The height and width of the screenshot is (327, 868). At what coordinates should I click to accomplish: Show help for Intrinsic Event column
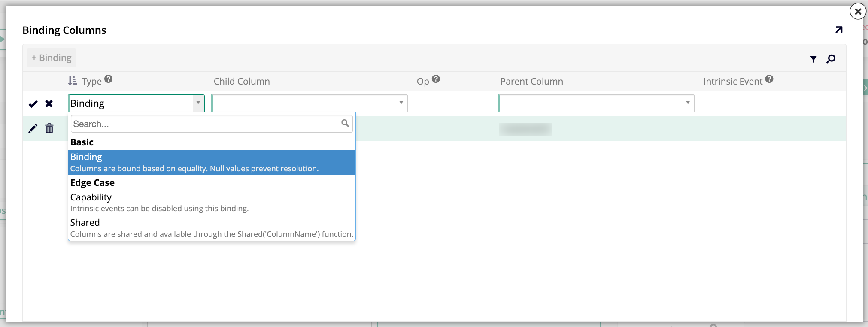tap(769, 79)
